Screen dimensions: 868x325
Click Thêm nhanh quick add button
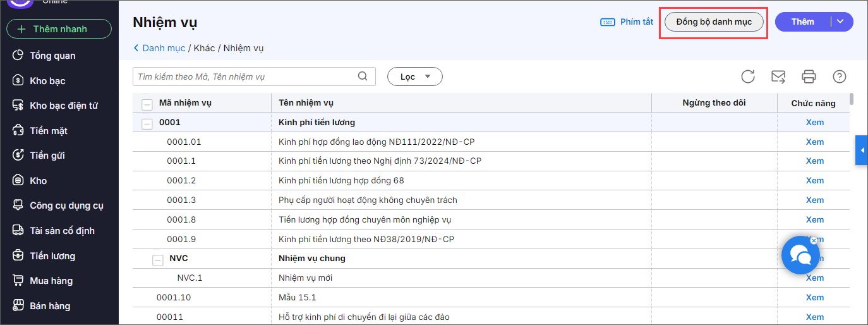(x=59, y=29)
